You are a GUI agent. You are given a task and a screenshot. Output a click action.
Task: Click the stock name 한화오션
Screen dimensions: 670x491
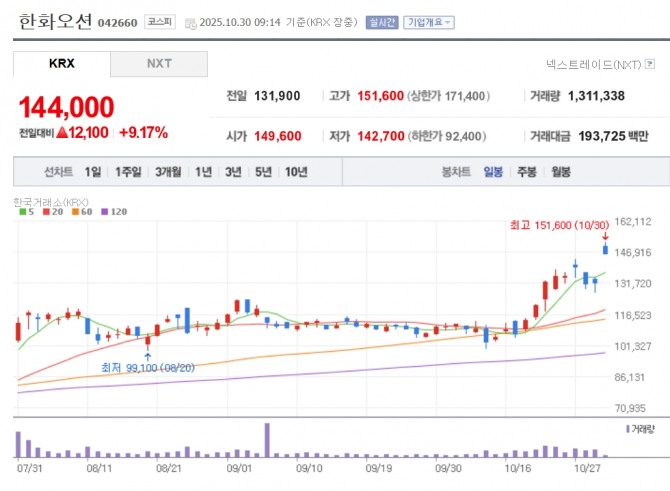(55, 21)
